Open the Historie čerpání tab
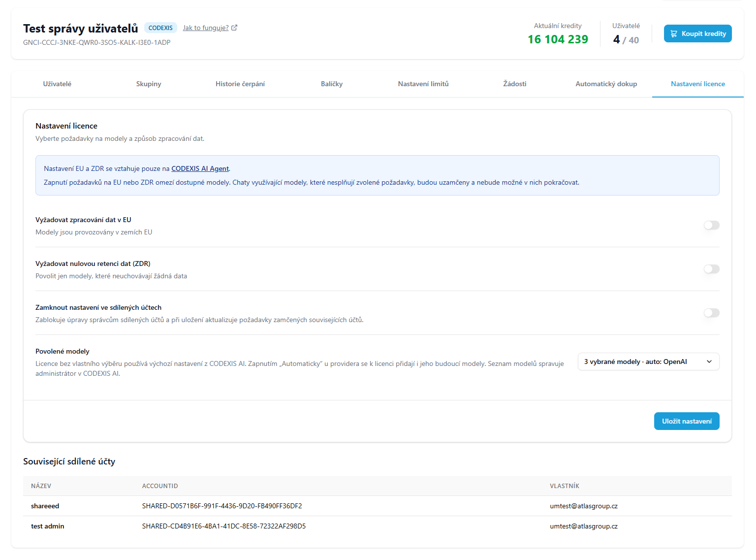This screenshot has width=756, height=560. [240, 84]
